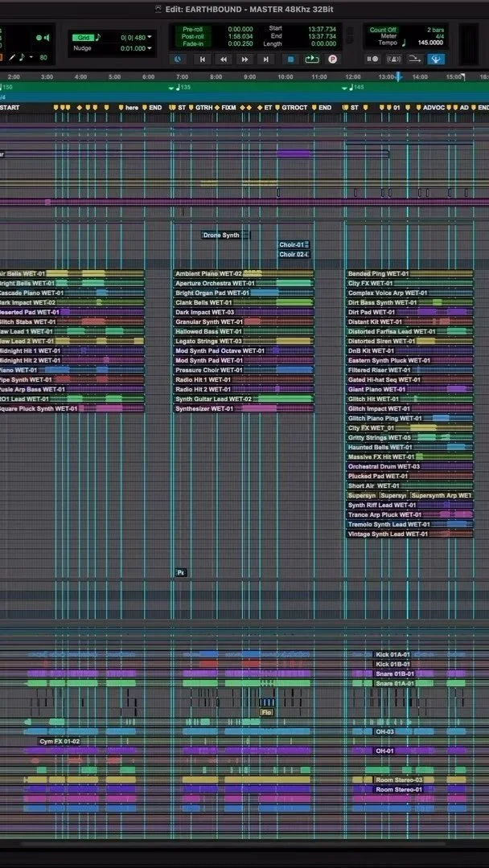Toggle the green Loop Playback button

pyautogui.click(x=312, y=59)
